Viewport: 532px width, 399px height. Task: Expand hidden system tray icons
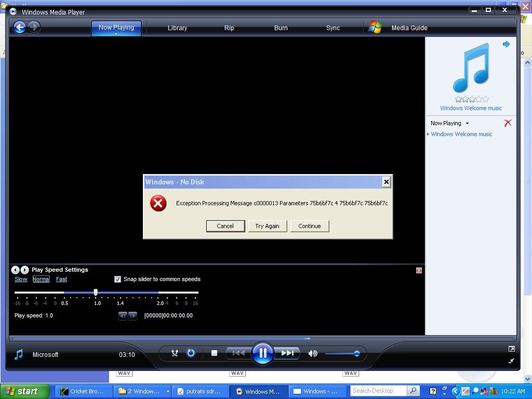(455, 391)
